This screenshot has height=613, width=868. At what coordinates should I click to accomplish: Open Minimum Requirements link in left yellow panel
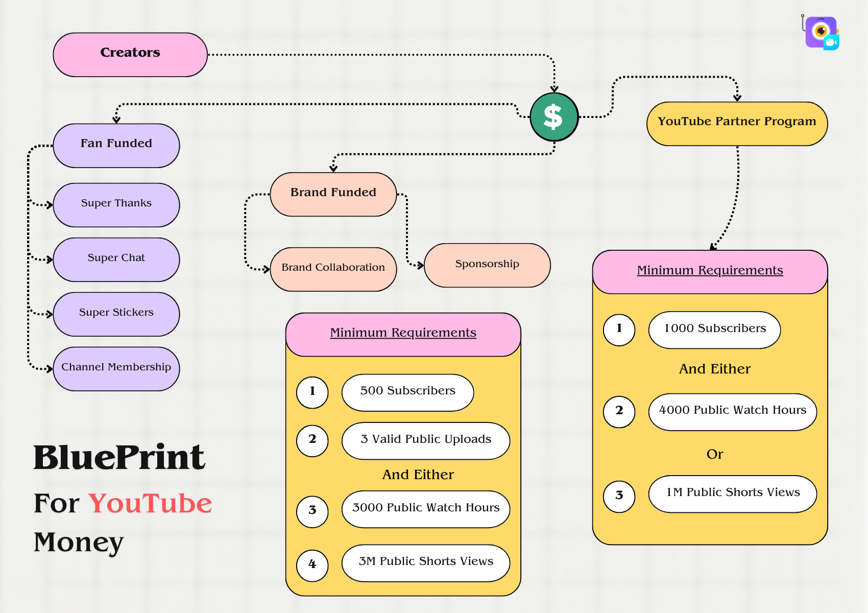click(x=403, y=333)
